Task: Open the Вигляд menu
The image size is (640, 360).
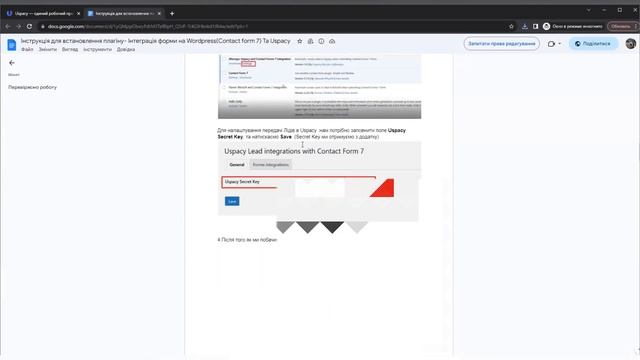Action: click(x=70, y=49)
